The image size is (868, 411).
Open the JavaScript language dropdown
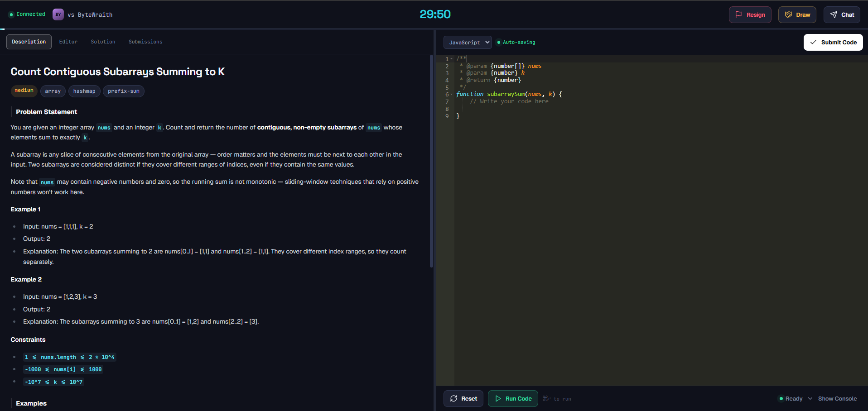pos(468,42)
